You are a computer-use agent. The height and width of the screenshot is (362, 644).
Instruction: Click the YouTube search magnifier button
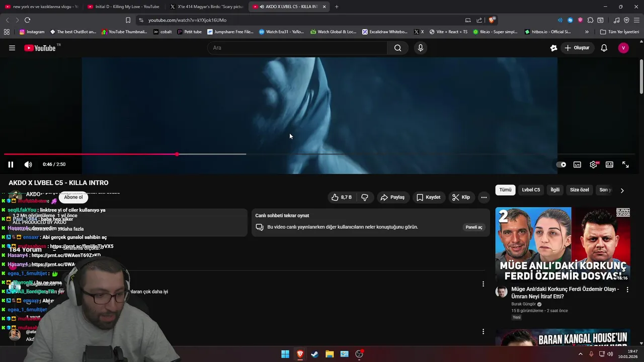coord(398,48)
